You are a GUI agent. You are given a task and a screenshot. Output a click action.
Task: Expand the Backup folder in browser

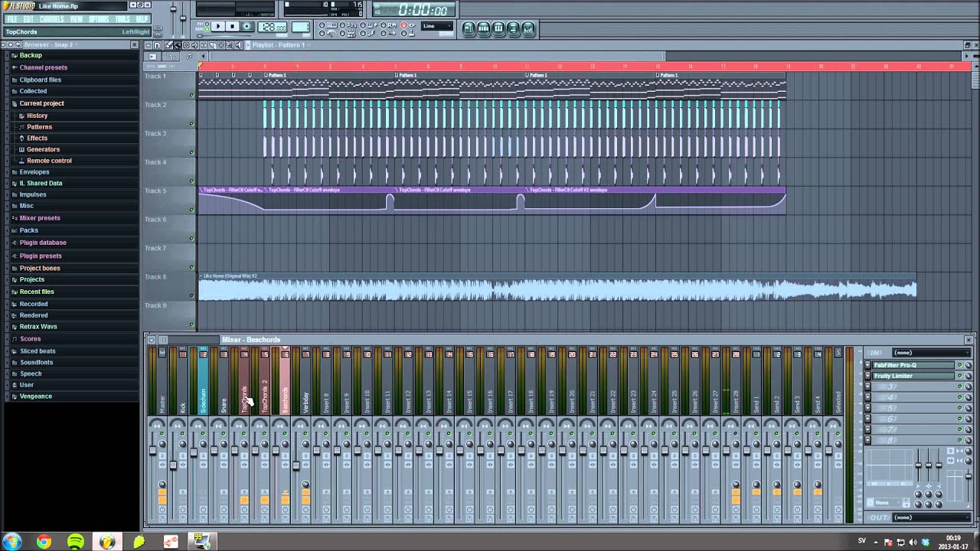point(31,55)
